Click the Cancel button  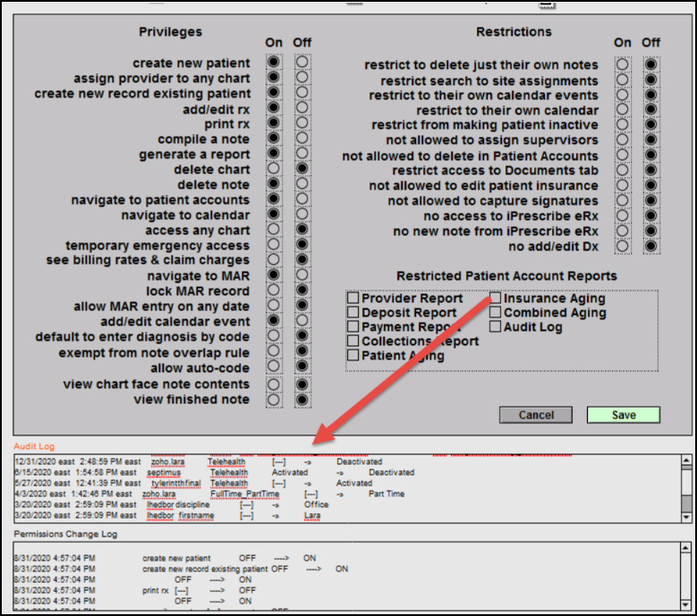click(x=536, y=415)
